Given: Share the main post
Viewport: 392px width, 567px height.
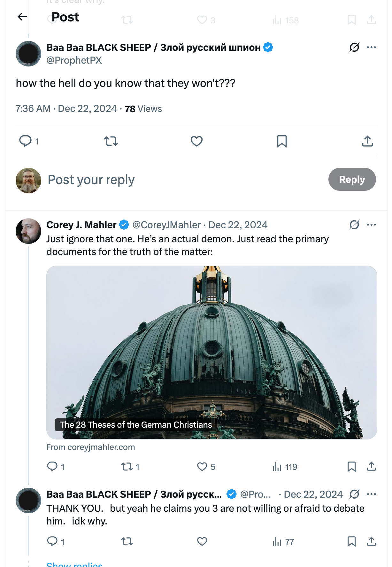Looking at the screenshot, I should [x=367, y=141].
